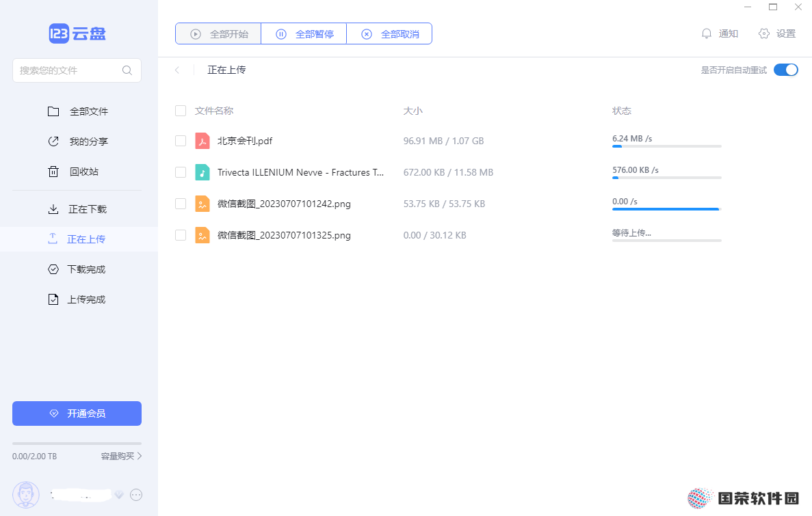This screenshot has height=516, width=812.
Task: Click the size 672.00 KB / 11.58 MB
Action: click(x=449, y=172)
